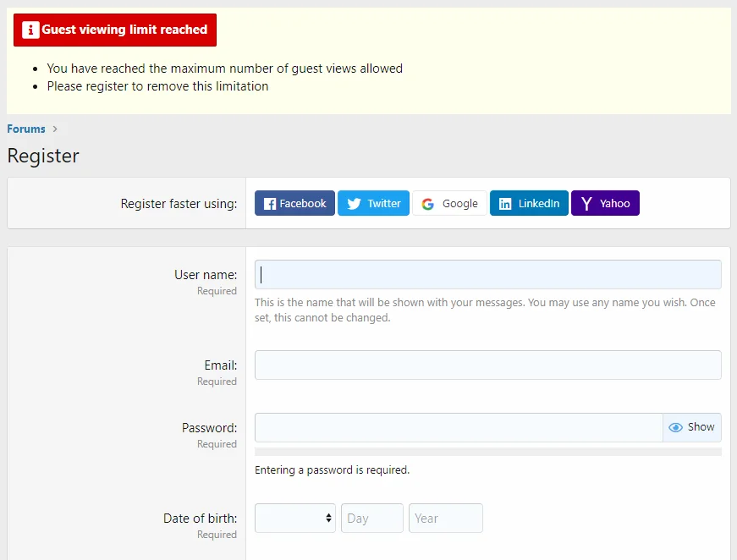Click the Year field for date of birth
Viewport: 737px width, 560px height.
point(445,519)
